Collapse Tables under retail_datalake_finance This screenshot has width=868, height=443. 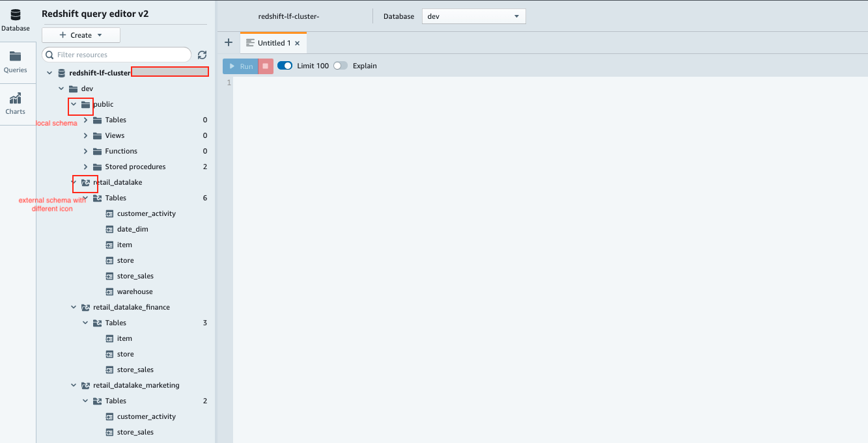(x=85, y=323)
